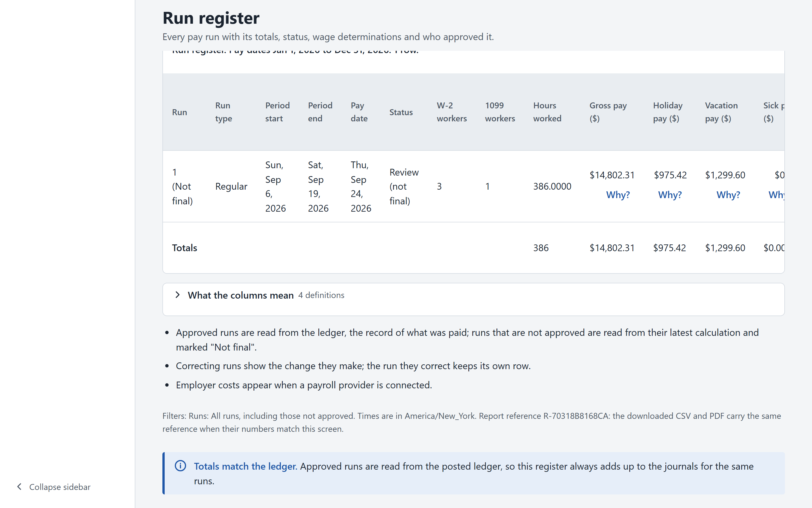Select the Gross pay ($) column header
Image resolution: width=812 pixels, height=508 pixels.
(608, 112)
